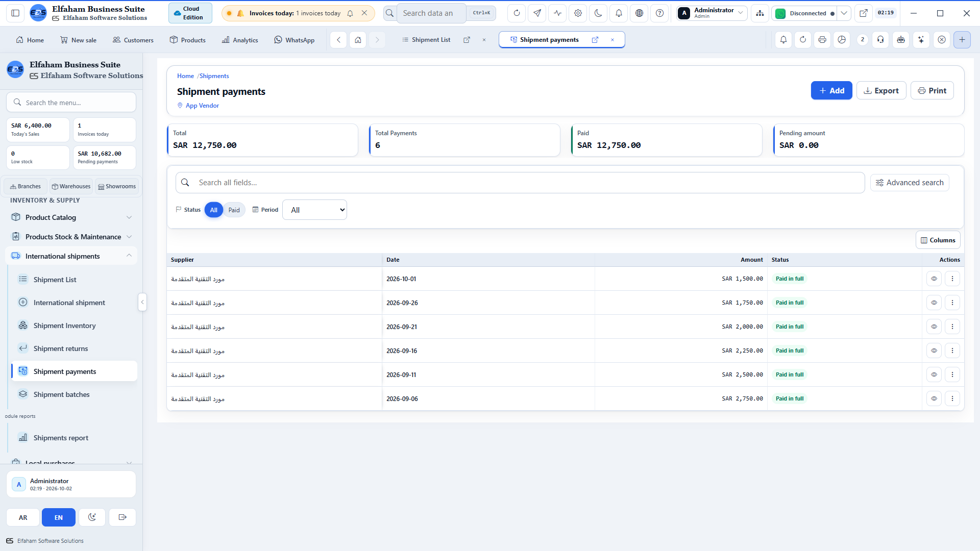Screen dimensions: 980x551
Task: Open the row menu for 2026-10-01 payment
Action: (x=952, y=279)
